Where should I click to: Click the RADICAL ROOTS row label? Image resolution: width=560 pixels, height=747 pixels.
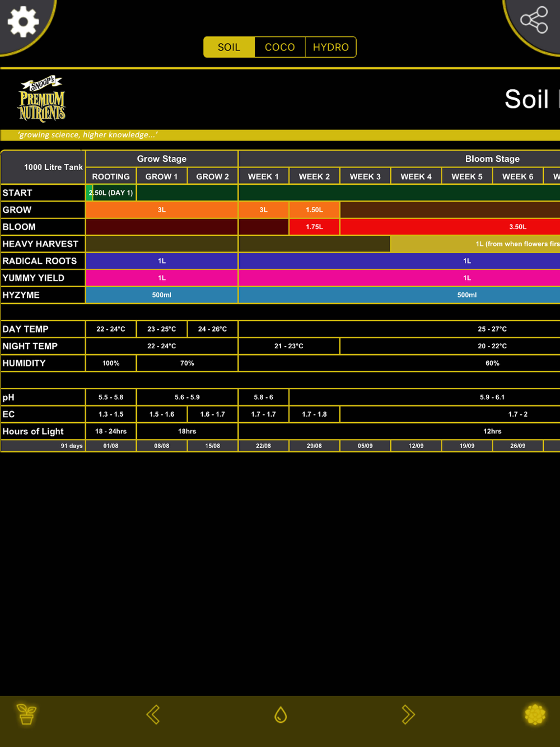pos(43,261)
